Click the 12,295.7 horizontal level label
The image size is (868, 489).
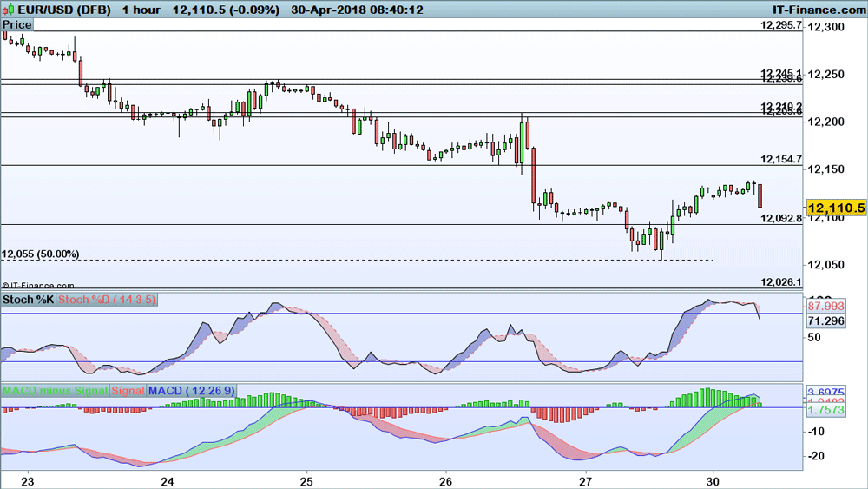pos(781,25)
